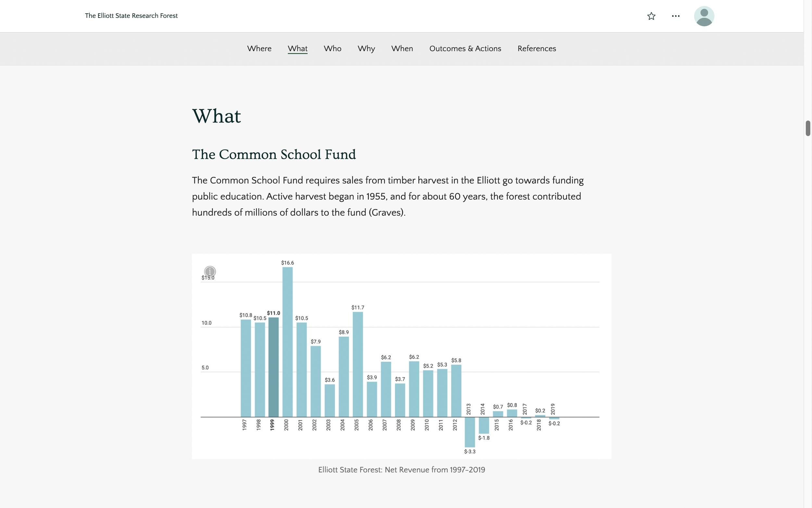Go to the Where section
Viewport: 812px width, 508px height.
(x=259, y=48)
